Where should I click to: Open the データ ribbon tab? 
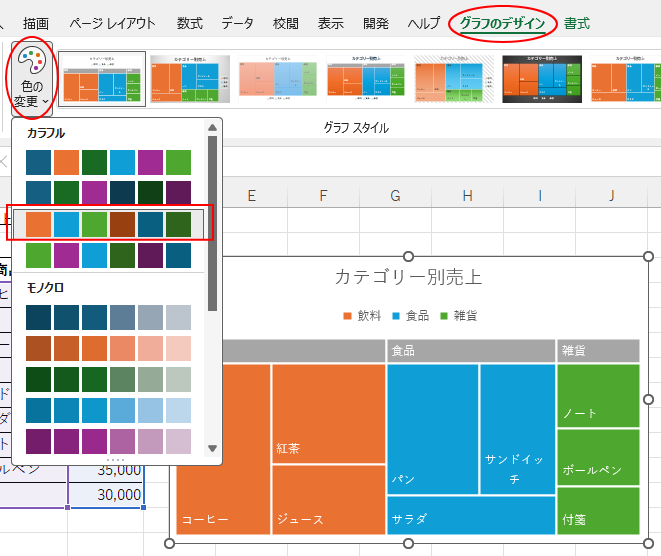click(238, 23)
